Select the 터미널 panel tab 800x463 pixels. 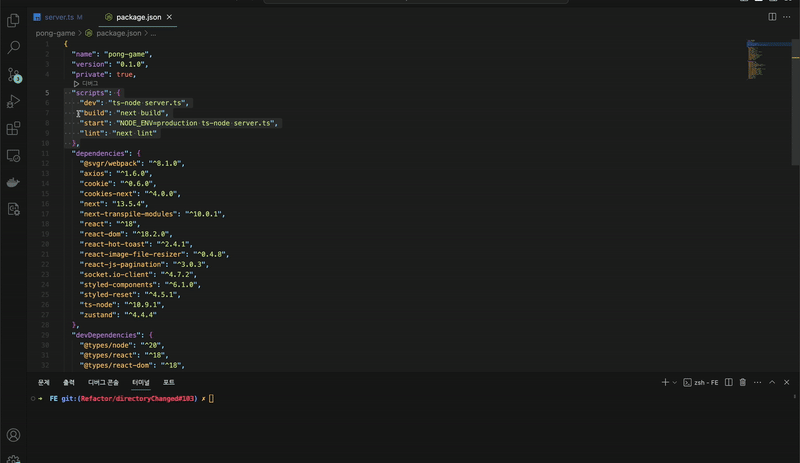click(x=141, y=382)
